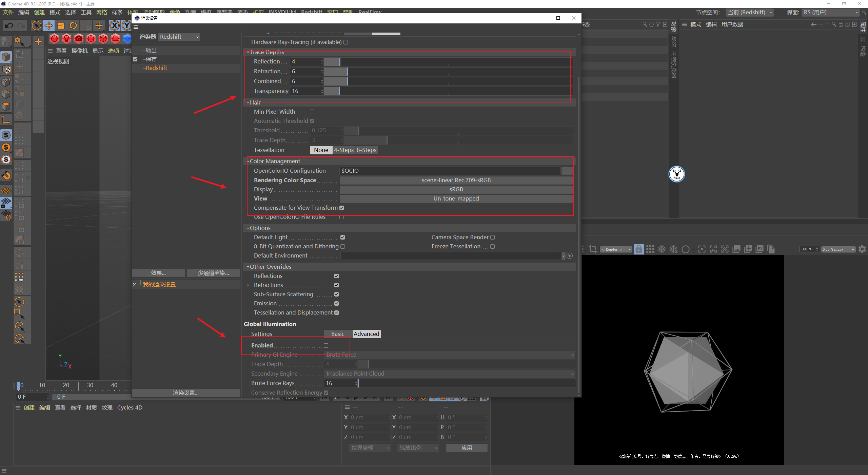Click crop region icon in Redshift RenderView
Screen dimensions: 868x475
tap(593, 249)
